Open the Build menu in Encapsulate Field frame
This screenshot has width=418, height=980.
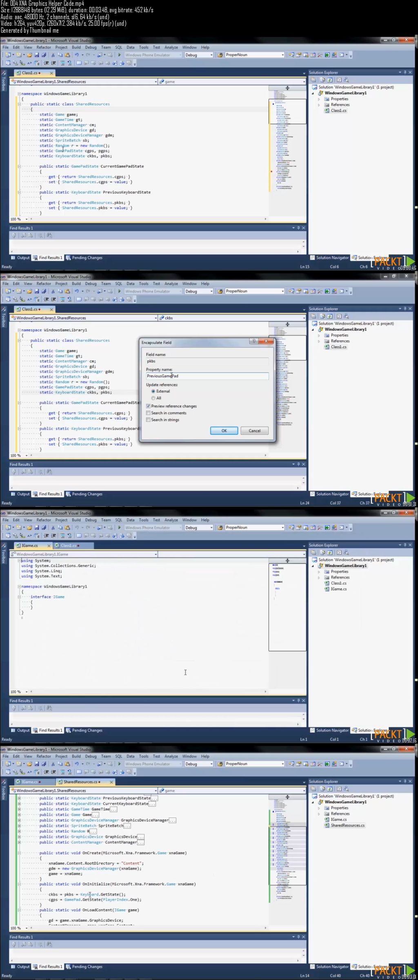point(76,284)
